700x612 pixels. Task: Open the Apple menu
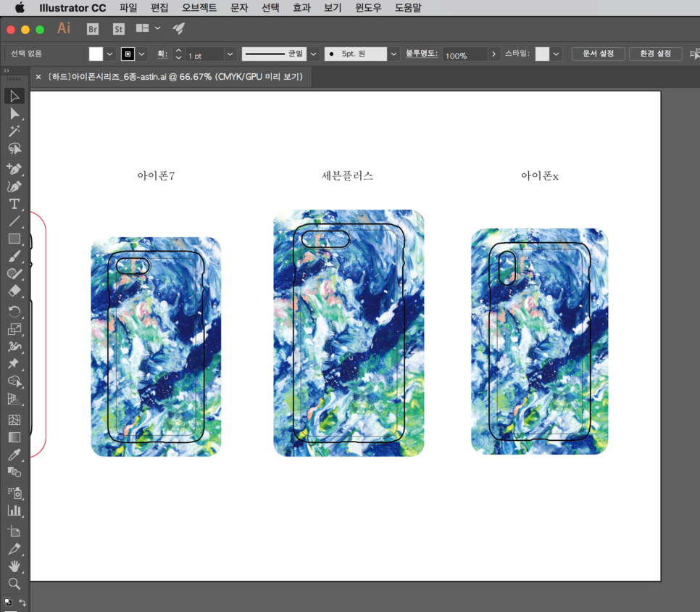coord(20,7)
